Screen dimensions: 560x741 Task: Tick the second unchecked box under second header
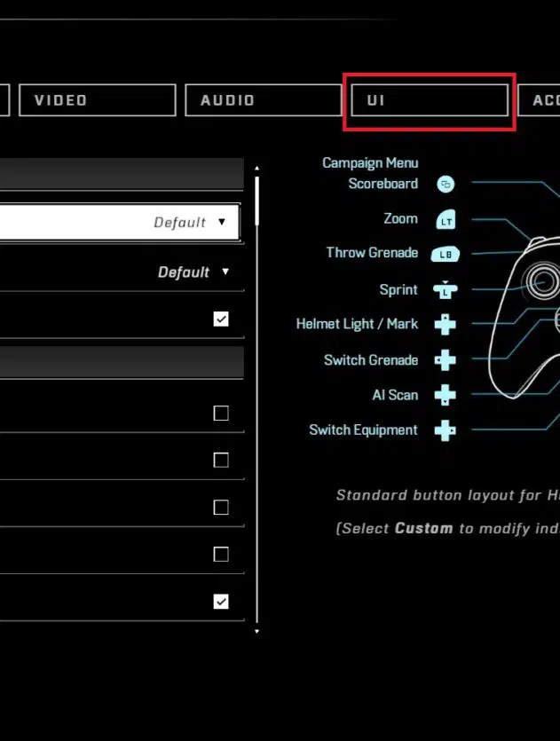(221, 460)
